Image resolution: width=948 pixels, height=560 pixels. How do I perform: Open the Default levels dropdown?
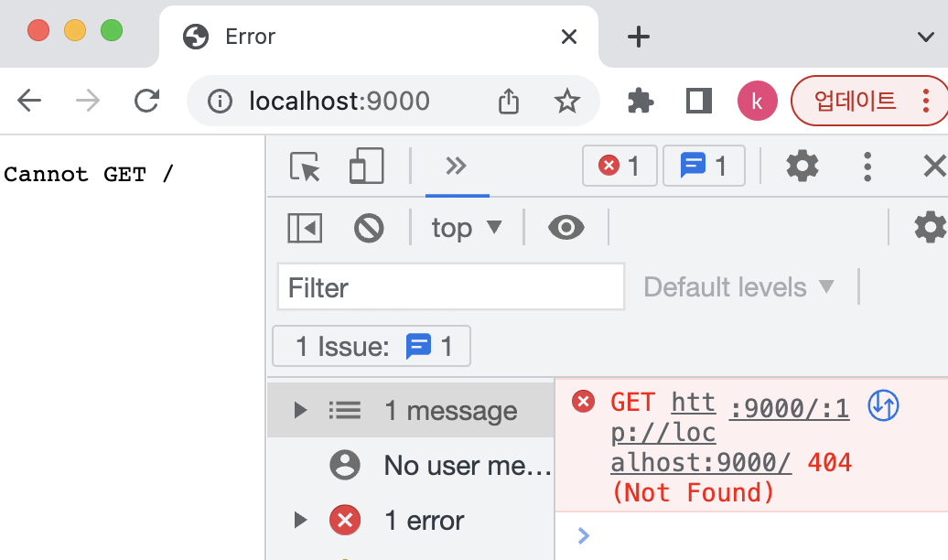point(739,287)
